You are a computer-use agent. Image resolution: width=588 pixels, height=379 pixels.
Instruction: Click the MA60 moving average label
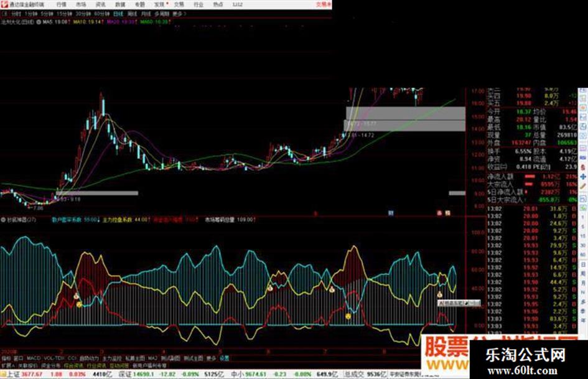pos(156,22)
